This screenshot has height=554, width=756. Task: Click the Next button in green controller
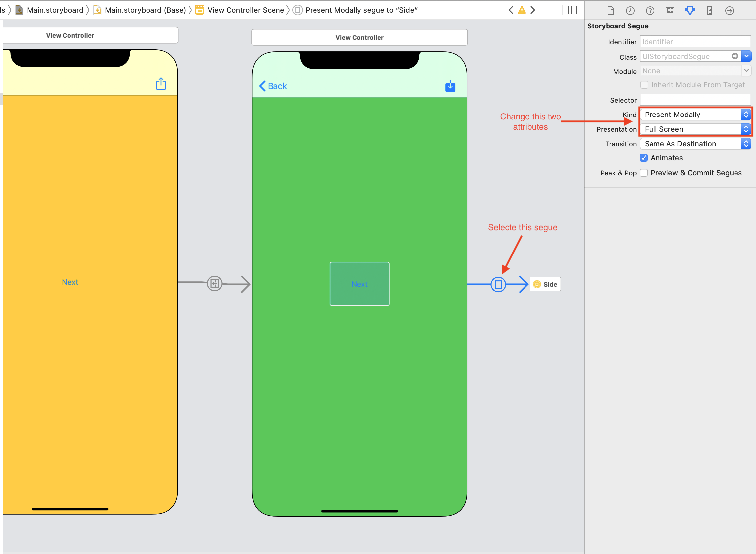358,284
